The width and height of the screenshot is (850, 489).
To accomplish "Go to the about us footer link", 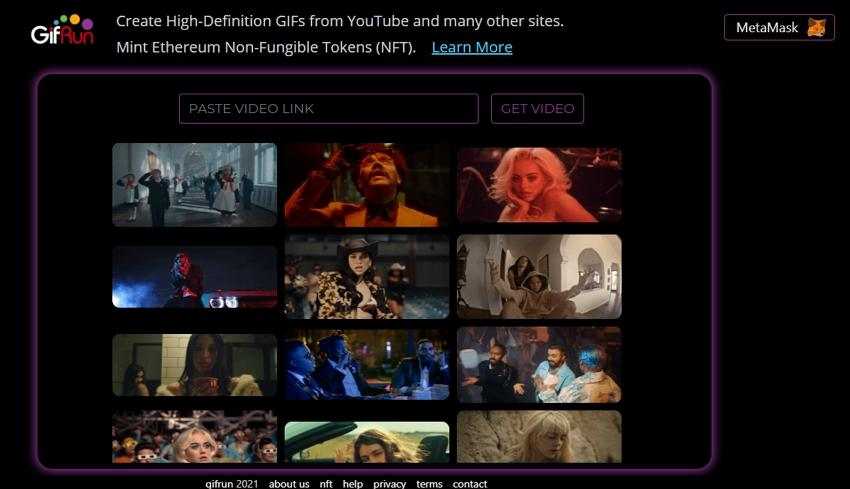I will click(x=289, y=483).
